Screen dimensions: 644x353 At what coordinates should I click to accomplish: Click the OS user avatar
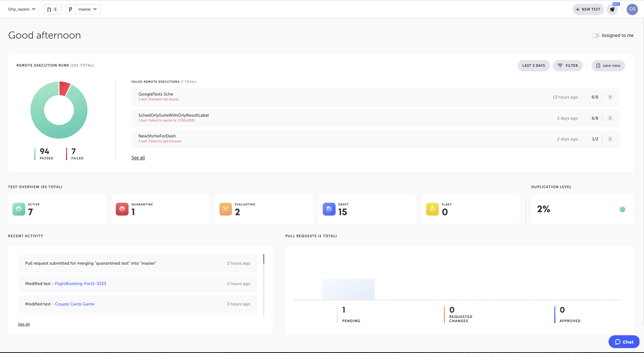pos(632,9)
